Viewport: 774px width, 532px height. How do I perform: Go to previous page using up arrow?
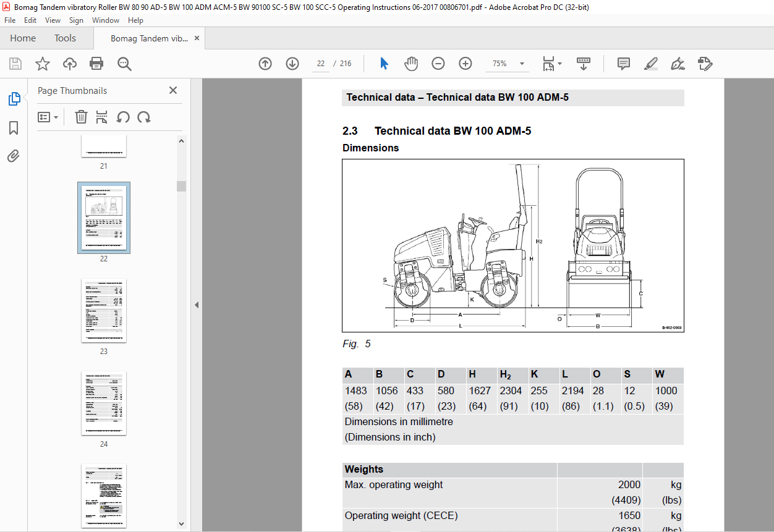[265, 64]
